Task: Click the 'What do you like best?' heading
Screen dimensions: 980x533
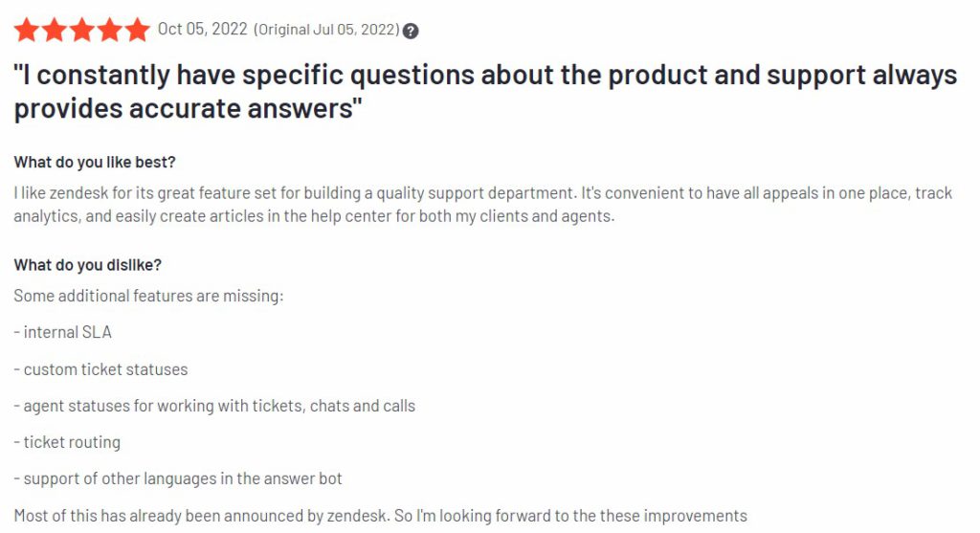Action: tap(95, 163)
